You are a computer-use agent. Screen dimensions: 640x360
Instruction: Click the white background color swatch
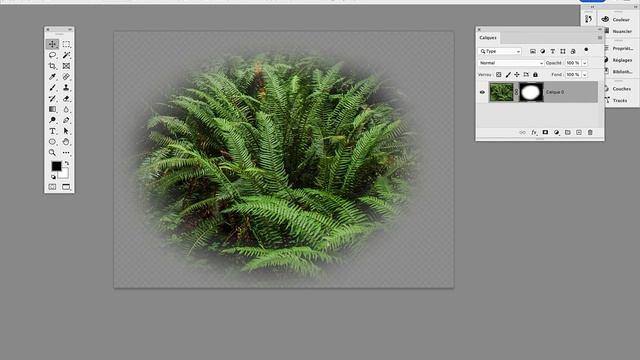pyautogui.click(x=64, y=174)
